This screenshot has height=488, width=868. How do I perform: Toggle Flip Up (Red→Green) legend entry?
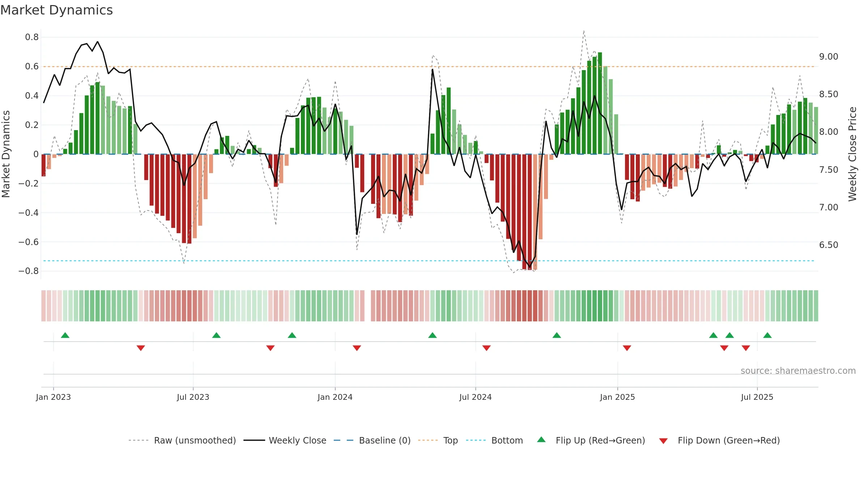[591, 440]
